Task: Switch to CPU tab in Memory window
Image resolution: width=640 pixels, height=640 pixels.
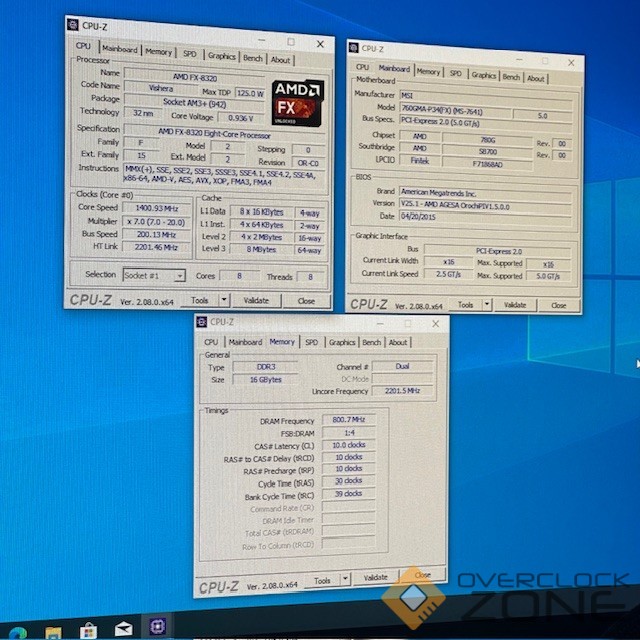Action: (211, 342)
